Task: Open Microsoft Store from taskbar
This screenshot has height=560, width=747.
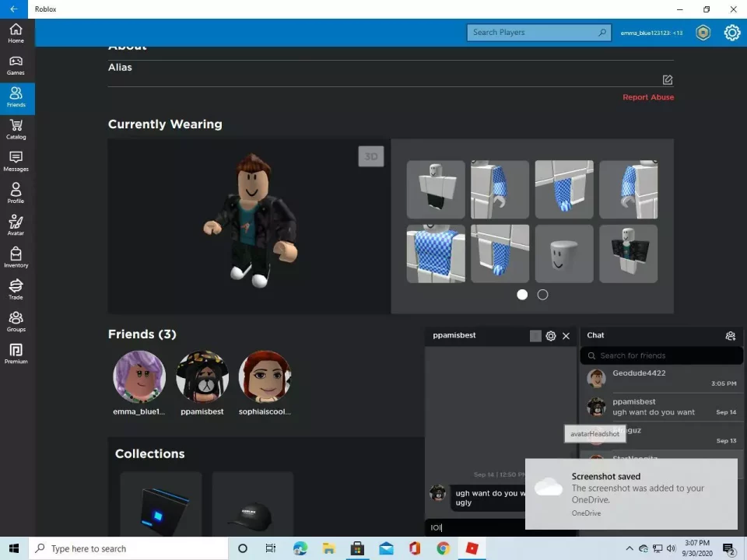Action: [x=357, y=548]
